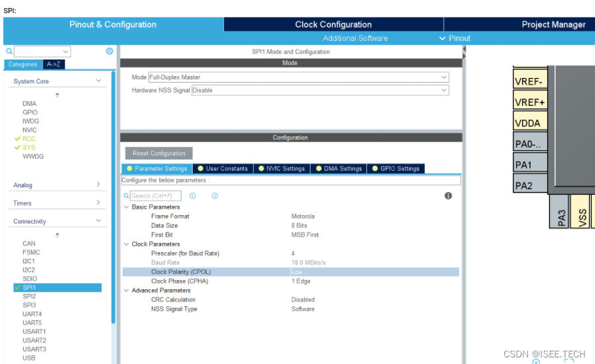This screenshot has width=595, height=364.
Task: Select USART1 in Connectivity list
Action: tap(34, 332)
